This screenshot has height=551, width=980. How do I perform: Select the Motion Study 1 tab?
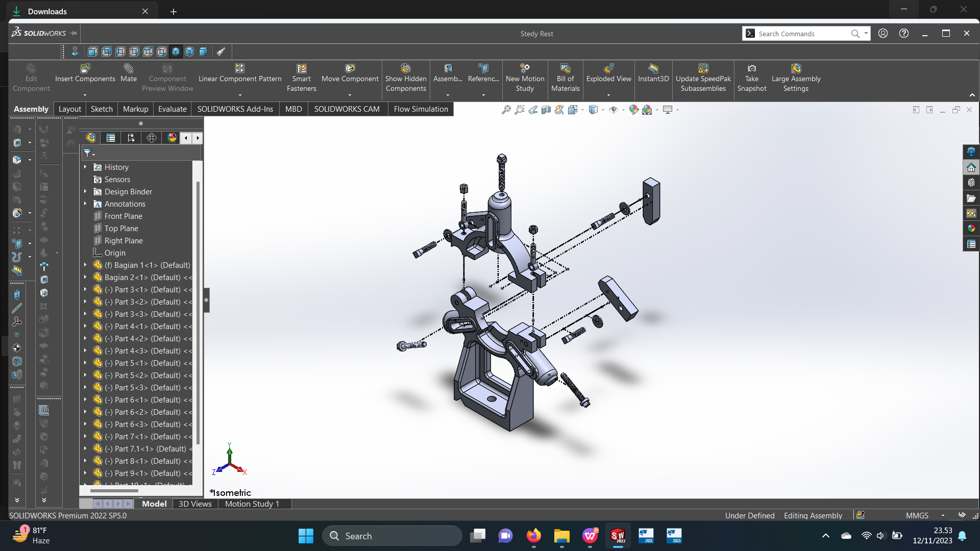click(x=252, y=504)
